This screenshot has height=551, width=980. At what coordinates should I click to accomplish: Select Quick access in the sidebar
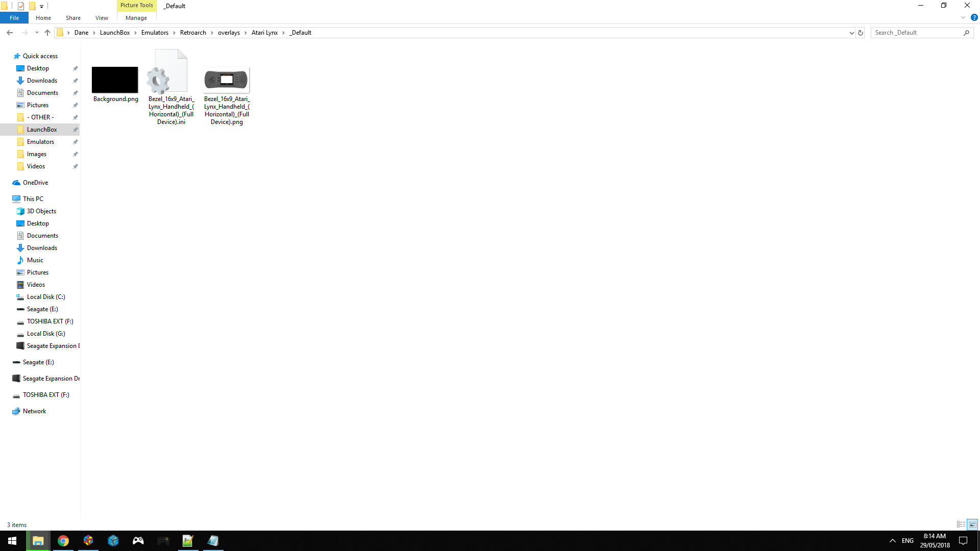point(40,56)
